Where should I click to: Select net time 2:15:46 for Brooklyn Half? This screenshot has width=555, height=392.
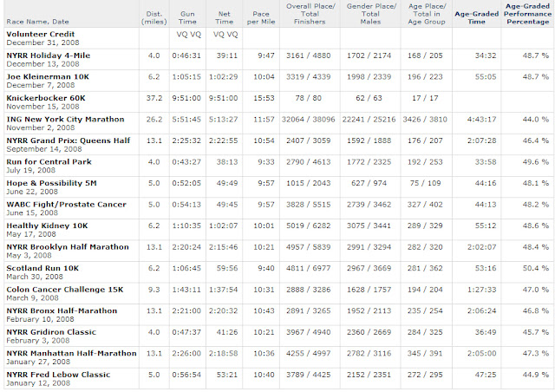[224, 247]
